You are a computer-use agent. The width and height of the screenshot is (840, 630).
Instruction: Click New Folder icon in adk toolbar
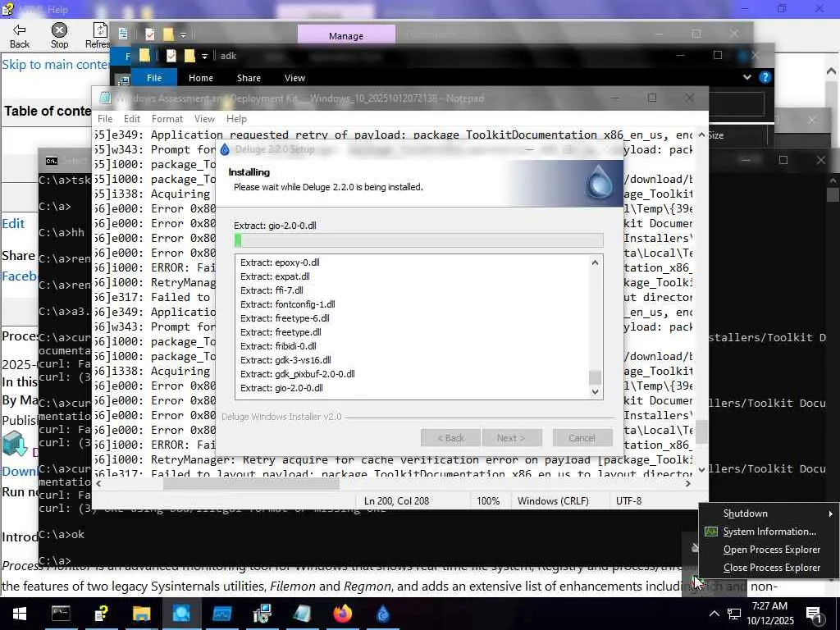[x=189, y=56]
